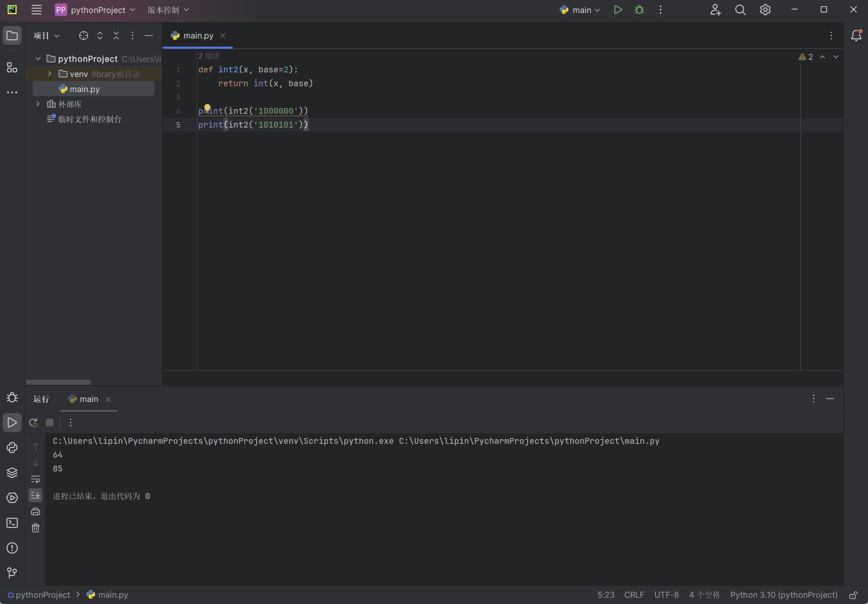Viewport: 868px width, 604px height.
Task: Open the Structure tool window icon
Action: [12, 67]
